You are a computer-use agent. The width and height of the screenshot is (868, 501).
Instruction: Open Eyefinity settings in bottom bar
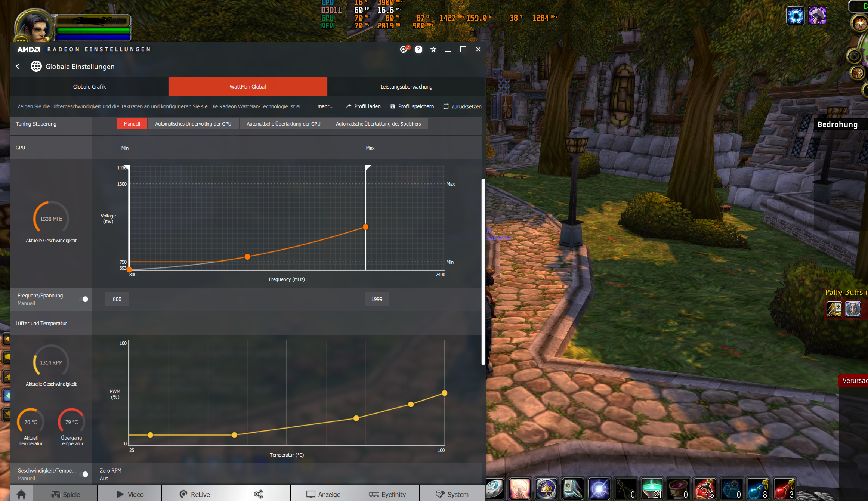(387, 494)
